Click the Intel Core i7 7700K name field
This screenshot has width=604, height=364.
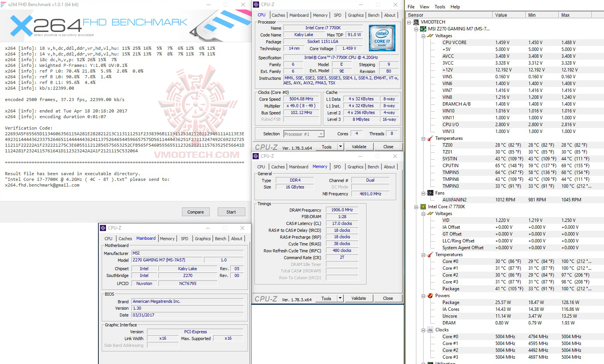click(323, 28)
